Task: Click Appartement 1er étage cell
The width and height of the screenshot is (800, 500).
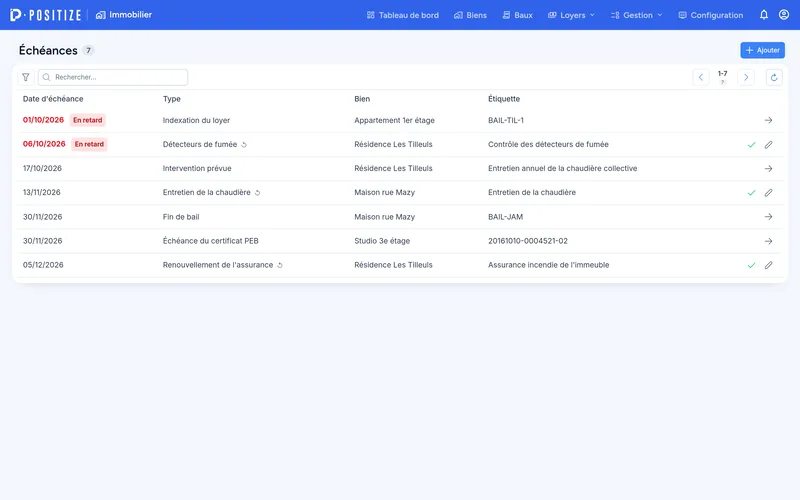Action: (394, 120)
